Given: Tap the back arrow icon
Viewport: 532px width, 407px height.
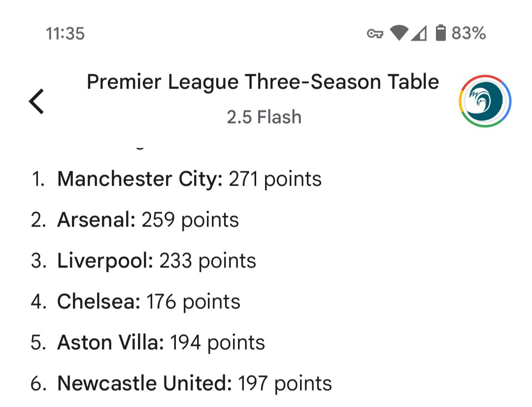Looking at the screenshot, I should 36,101.
